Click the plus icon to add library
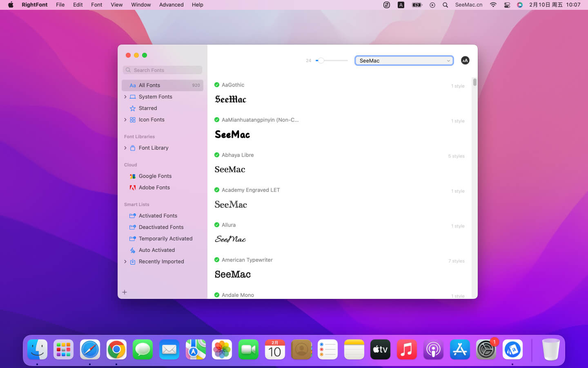Image resolution: width=588 pixels, height=368 pixels. (125, 292)
